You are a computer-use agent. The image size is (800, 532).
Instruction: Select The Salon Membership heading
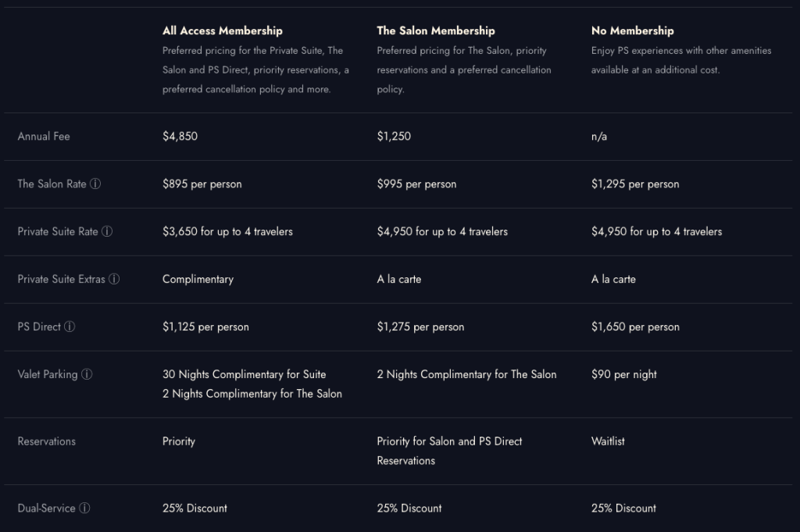click(x=436, y=30)
